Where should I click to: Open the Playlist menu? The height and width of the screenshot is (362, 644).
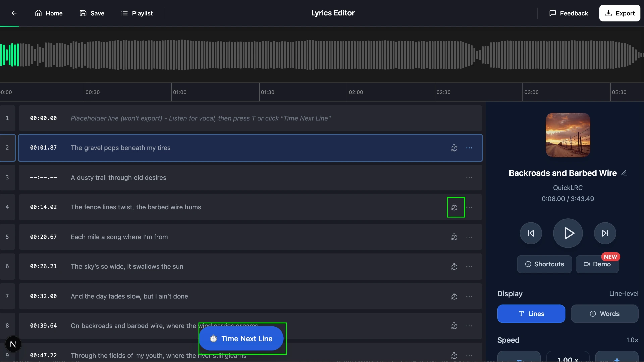point(137,13)
